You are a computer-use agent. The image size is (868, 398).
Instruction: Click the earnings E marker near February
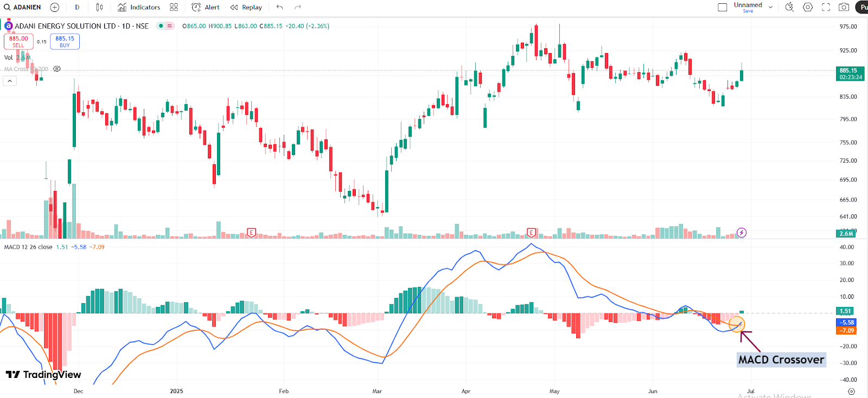(251, 233)
